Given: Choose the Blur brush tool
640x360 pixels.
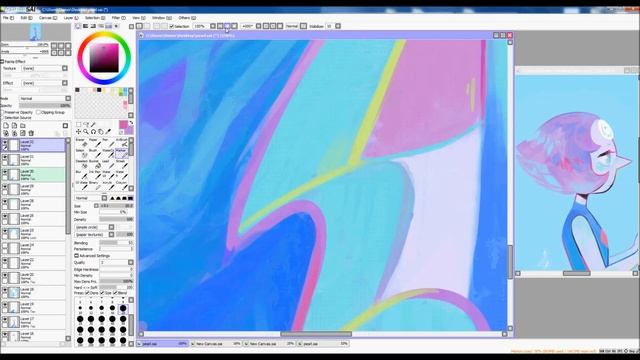Looking at the screenshot, I should tap(81, 175).
